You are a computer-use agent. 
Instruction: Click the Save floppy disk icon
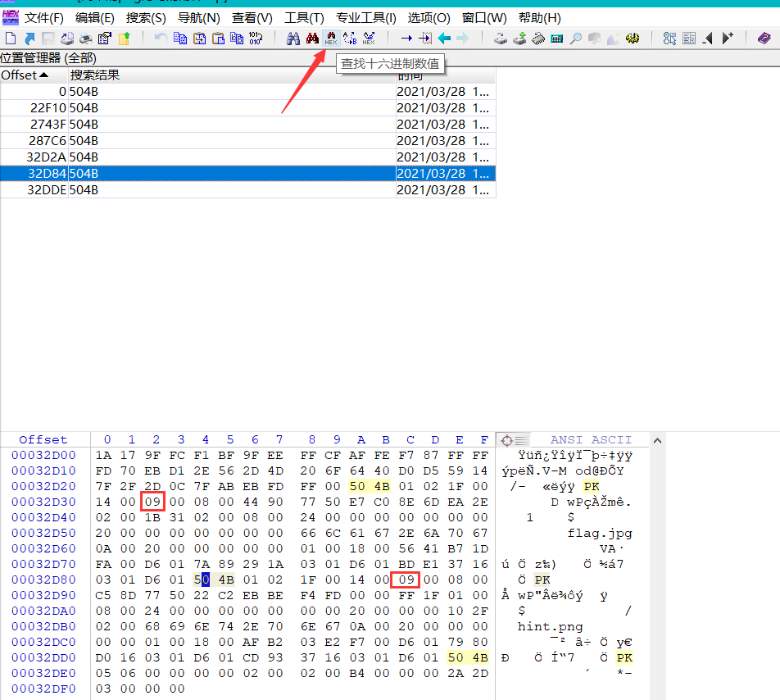[48, 39]
